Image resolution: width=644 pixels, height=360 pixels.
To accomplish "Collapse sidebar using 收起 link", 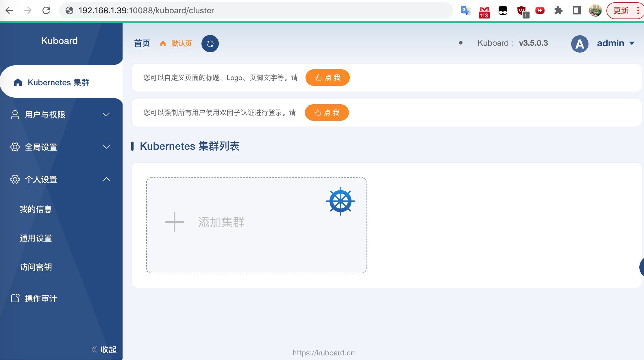I will [x=104, y=350].
